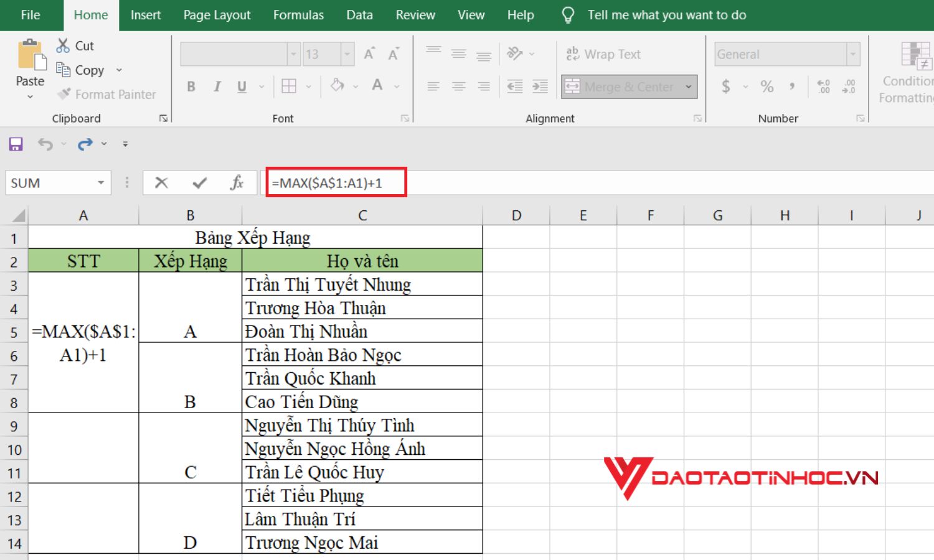
Task: Click the Save icon in quick access toolbar
Action: pos(16,144)
